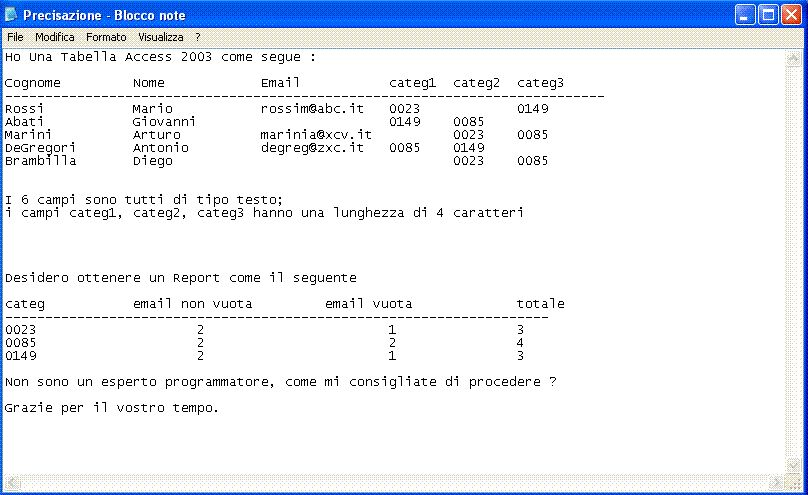Open the File menu
The height and width of the screenshot is (495, 808).
click(x=15, y=37)
